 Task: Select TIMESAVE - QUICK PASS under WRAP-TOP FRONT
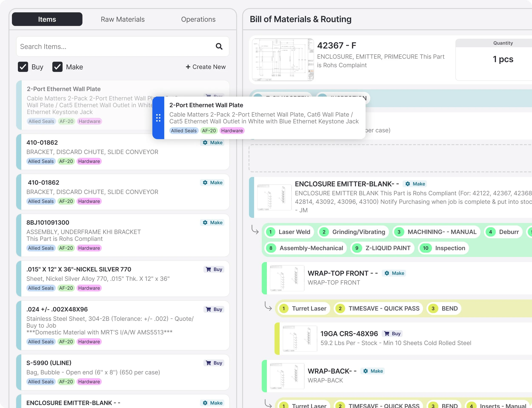point(379,308)
